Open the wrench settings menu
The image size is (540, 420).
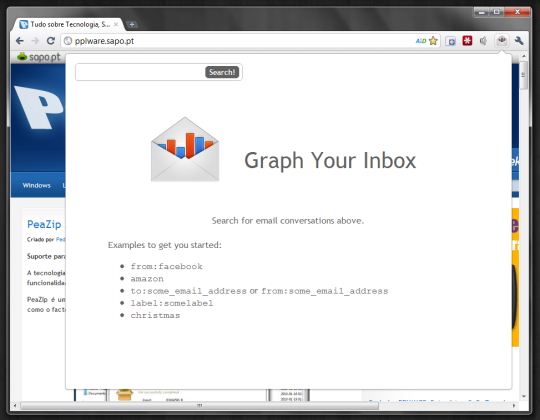(519, 41)
